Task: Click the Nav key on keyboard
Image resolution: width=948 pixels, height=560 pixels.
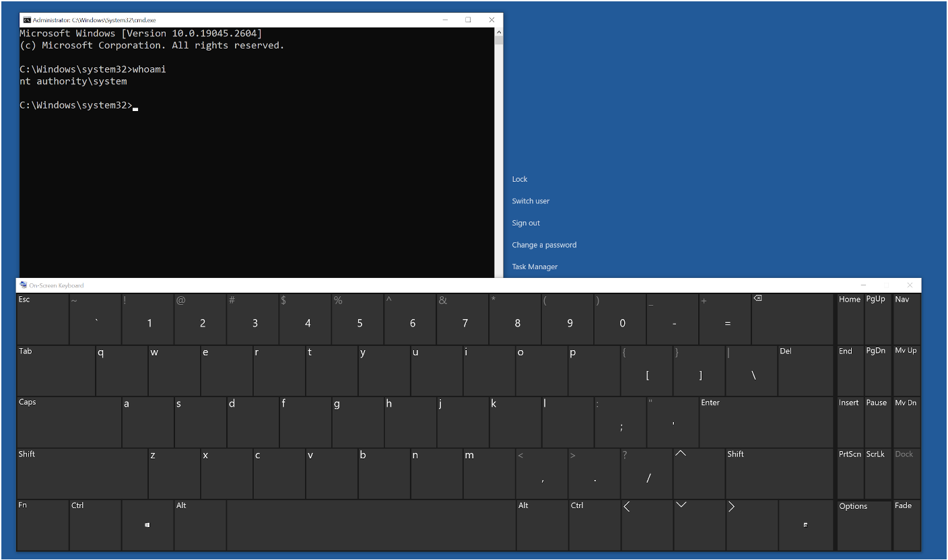Action: [x=907, y=319]
